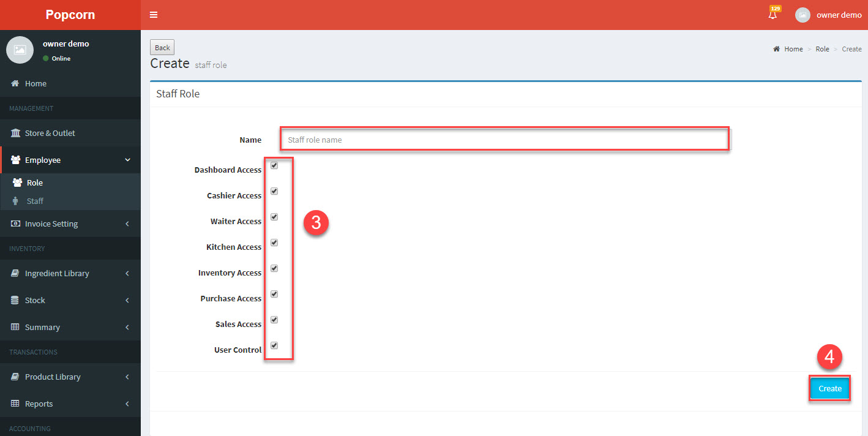Click the Staff person icon in sidebar
This screenshot has height=436, width=868.
tap(16, 201)
